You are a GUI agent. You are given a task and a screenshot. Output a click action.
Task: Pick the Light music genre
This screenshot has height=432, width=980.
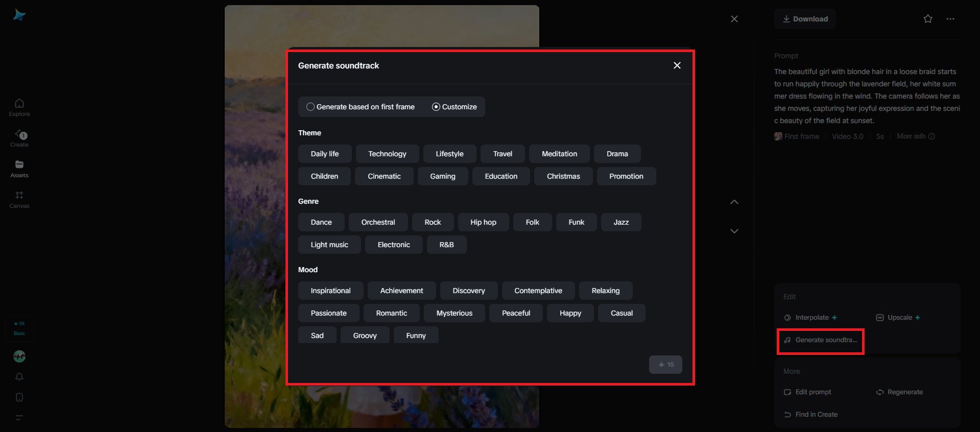[x=329, y=245]
